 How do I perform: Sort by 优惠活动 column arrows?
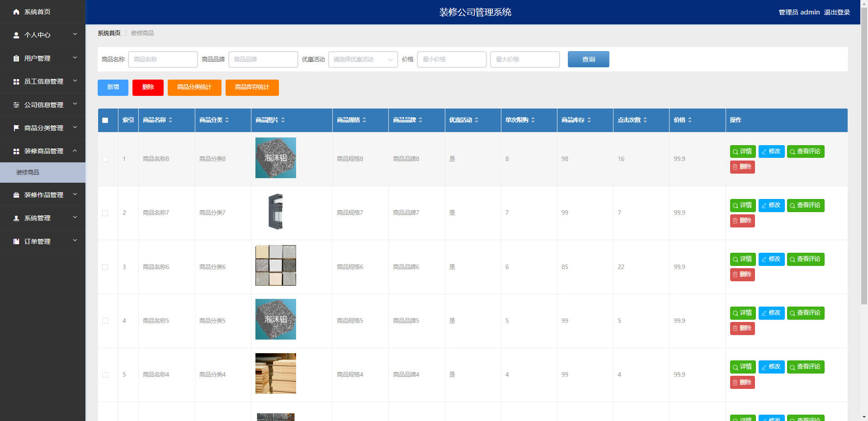476,120
